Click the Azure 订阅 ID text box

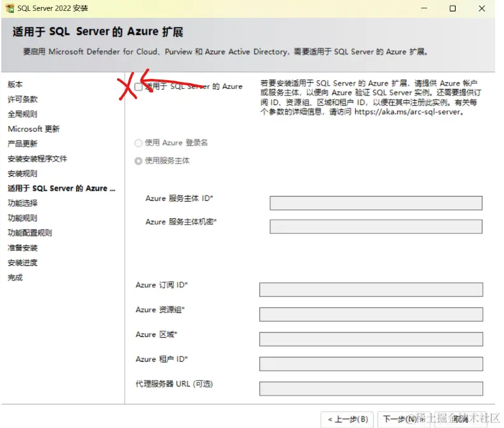click(x=371, y=290)
